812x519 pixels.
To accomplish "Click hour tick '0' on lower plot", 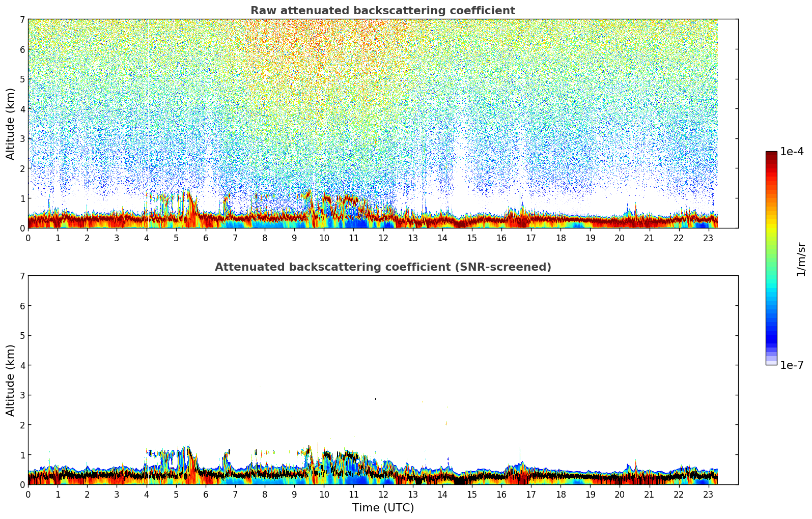I will 28,495.
